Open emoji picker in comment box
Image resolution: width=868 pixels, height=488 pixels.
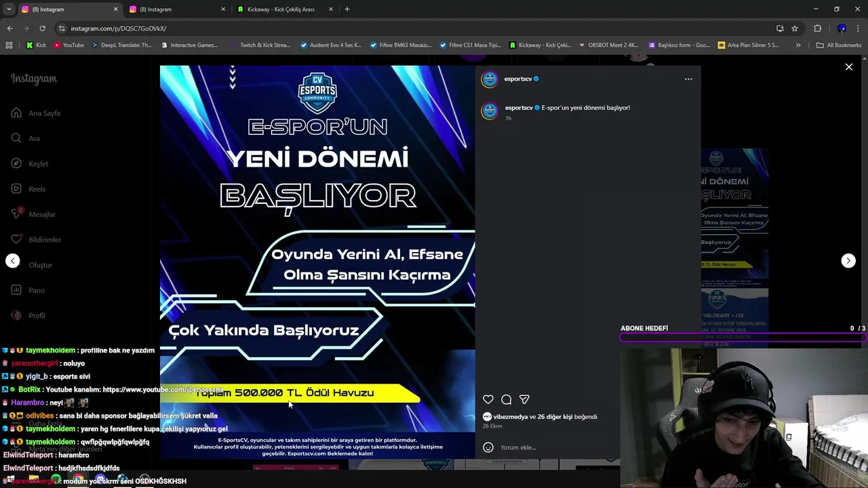(488, 447)
